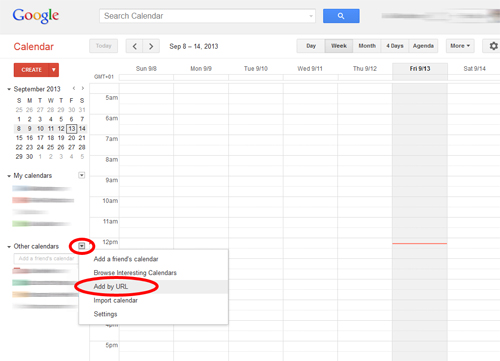Viewport: 500px width, 361px height.
Task: Click the Mon 9/9 column header
Action: click(x=201, y=69)
